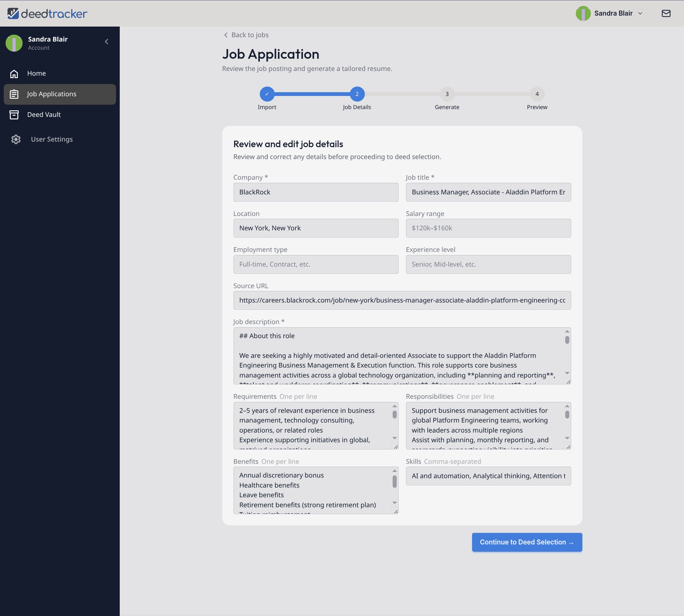Image resolution: width=684 pixels, height=616 pixels.
Task: Click the Job Application heading
Action: (x=270, y=54)
